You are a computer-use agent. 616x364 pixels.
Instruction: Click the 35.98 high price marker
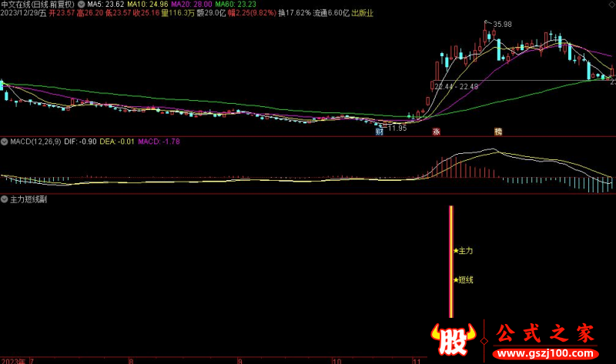coord(501,25)
